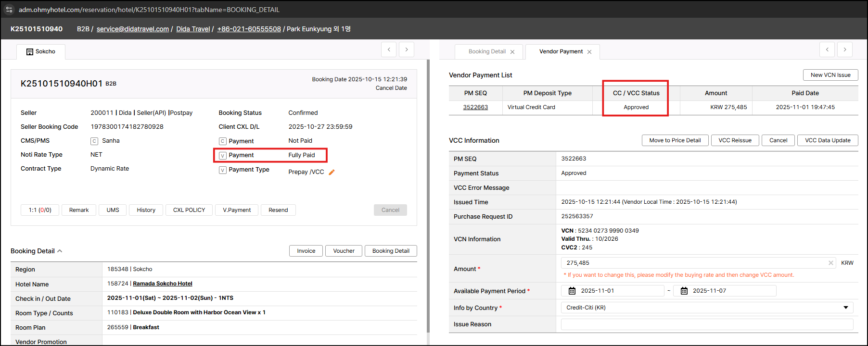Collapse the Booking Detail section chevron
The height and width of the screenshot is (346, 868).
(60, 251)
